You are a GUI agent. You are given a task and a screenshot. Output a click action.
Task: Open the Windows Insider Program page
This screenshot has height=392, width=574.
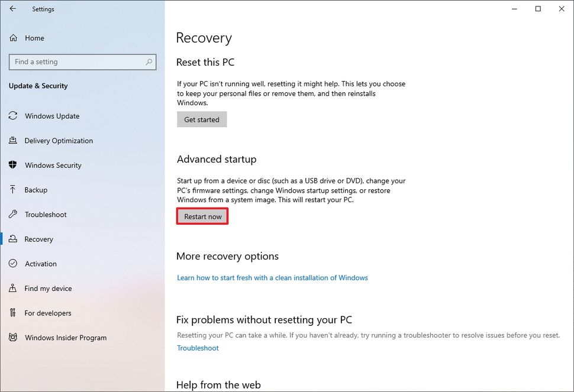[65, 338]
